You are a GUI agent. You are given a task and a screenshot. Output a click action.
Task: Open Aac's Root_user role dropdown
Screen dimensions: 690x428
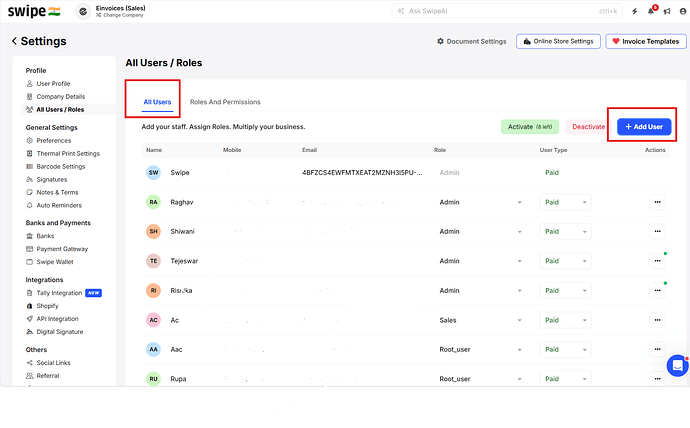pyautogui.click(x=481, y=349)
